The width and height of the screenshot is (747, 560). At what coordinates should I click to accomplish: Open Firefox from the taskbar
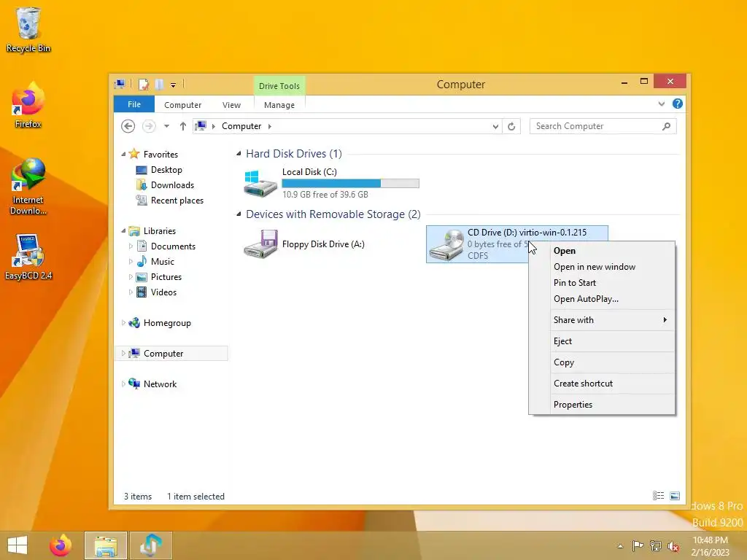tap(61, 545)
